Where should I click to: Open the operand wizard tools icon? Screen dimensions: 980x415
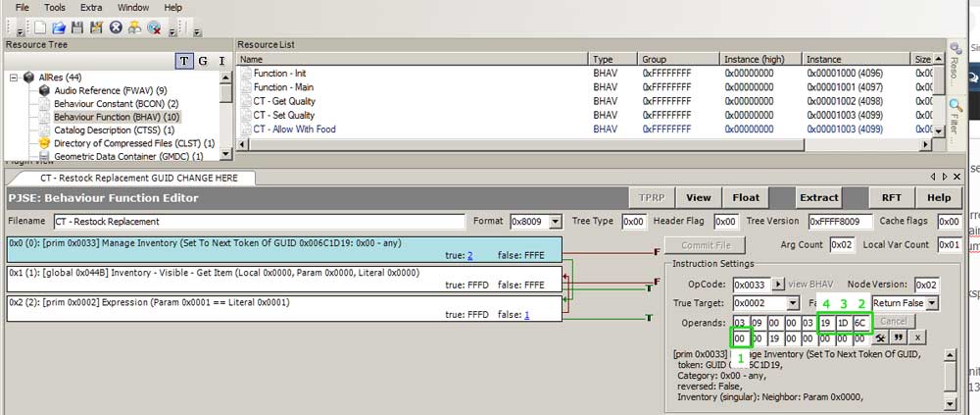[x=881, y=338]
